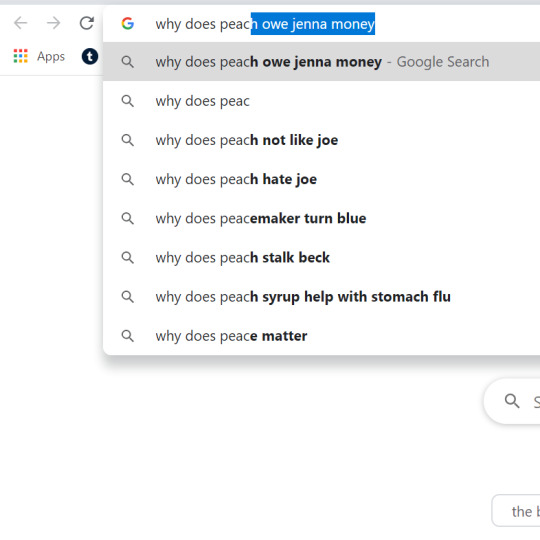Open the black circular 't' bookmark
Viewport: 540px width, 540px height.
click(90, 56)
